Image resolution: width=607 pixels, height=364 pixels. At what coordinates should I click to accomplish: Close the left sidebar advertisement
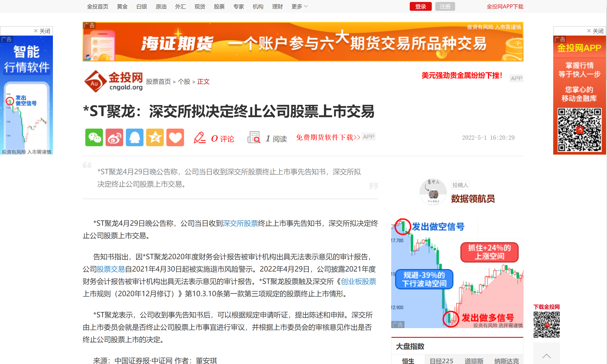point(42,31)
